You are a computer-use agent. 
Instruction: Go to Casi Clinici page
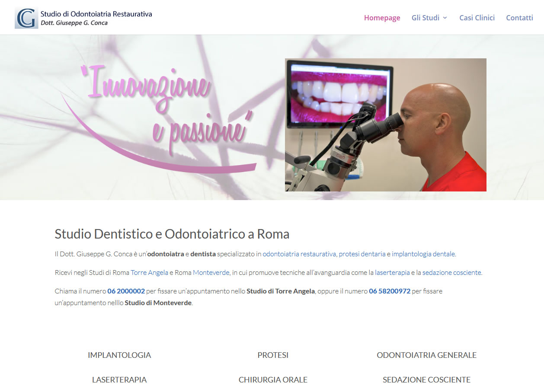477,18
